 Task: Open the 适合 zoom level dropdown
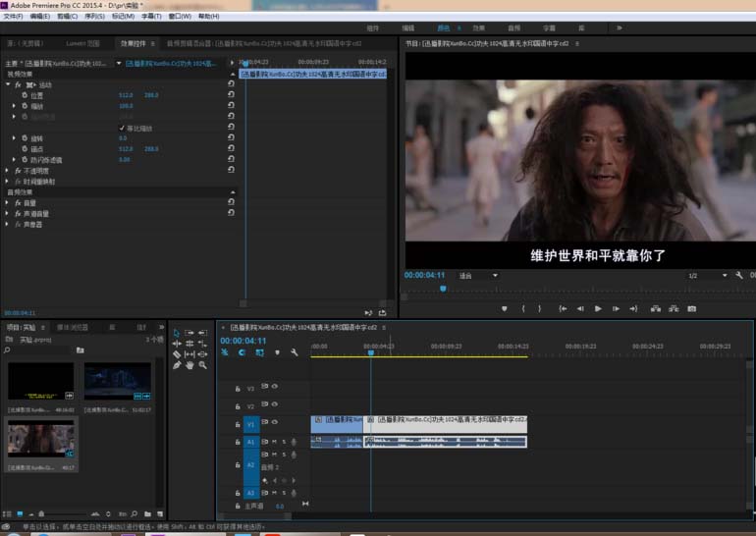pos(478,276)
